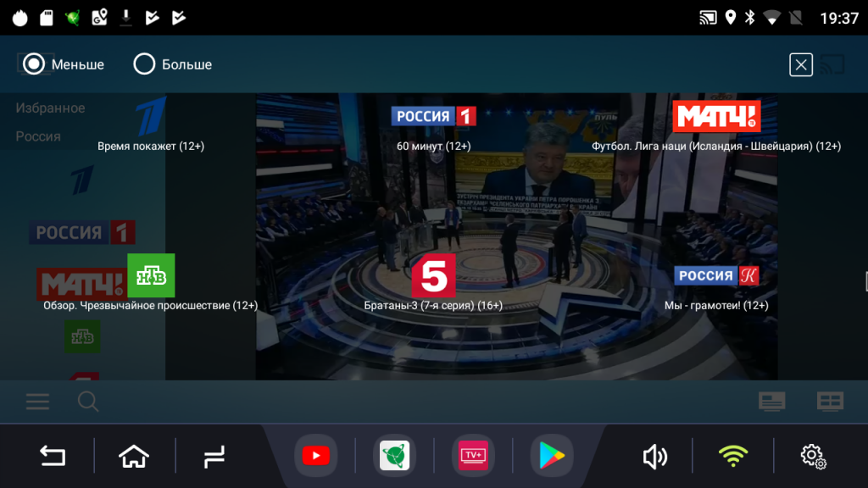Select the Меньше radio button

coord(34,64)
